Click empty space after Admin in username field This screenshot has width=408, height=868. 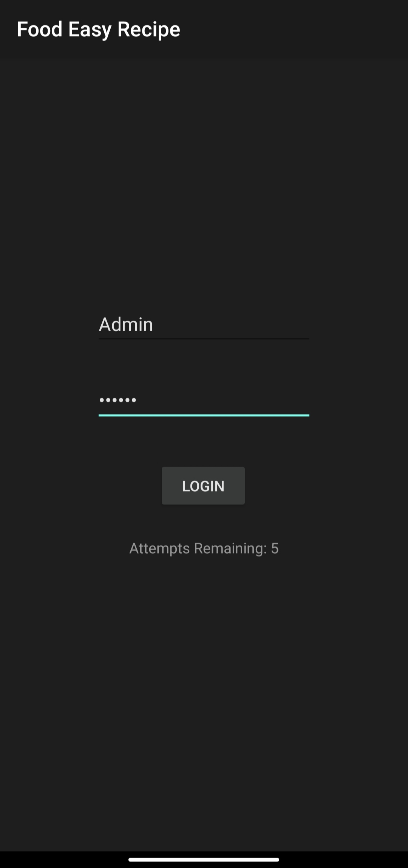(231, 325)
